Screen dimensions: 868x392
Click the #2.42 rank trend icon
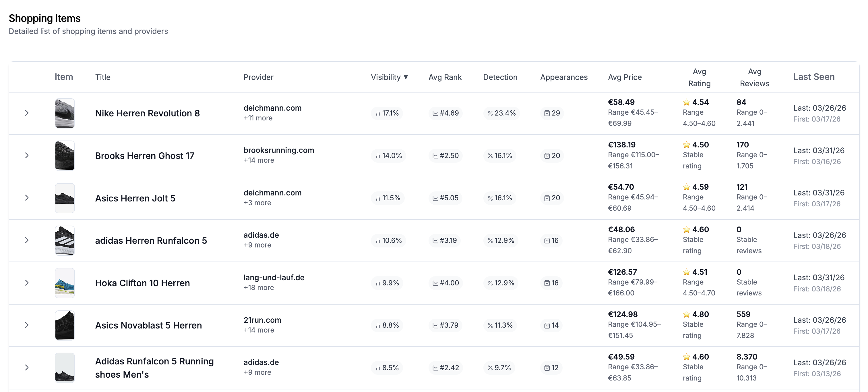coord(435,368)
